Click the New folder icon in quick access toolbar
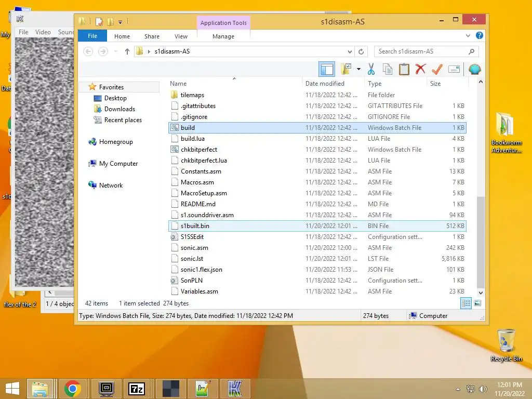Image resolution: width=532 pixels, height=399 pixels. [110, 22]
